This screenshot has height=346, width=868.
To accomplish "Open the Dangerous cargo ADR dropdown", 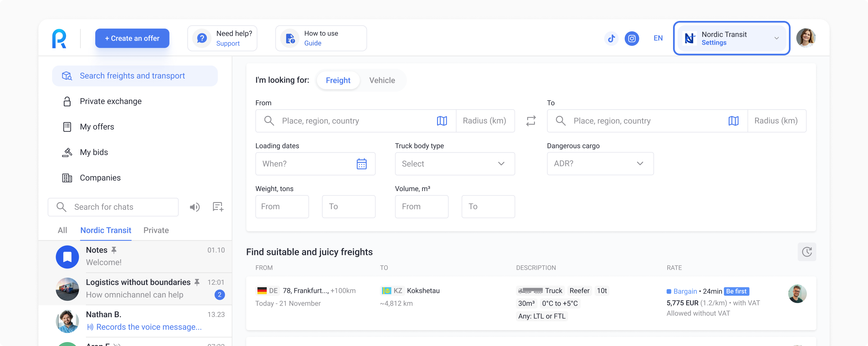I will pos(600,164).
